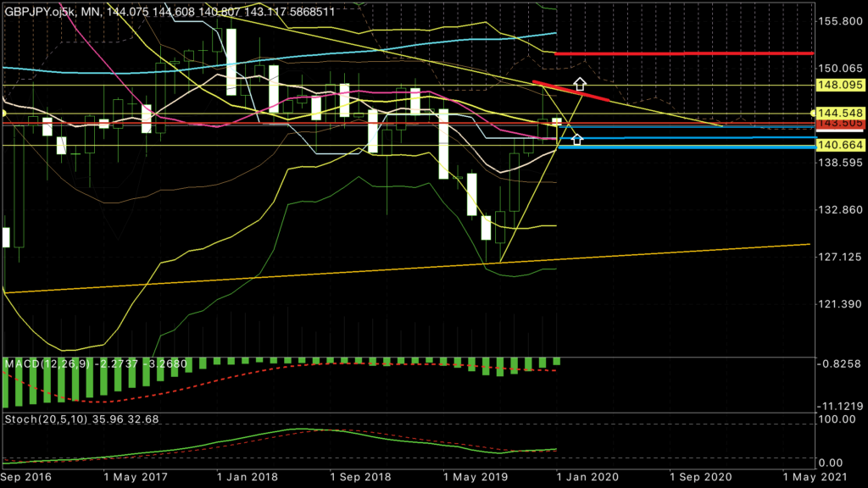Viewport: 868px width, 488px height.
Task: Click the 1 Jan 2020 date label
Action: click(x=587, y=477)
